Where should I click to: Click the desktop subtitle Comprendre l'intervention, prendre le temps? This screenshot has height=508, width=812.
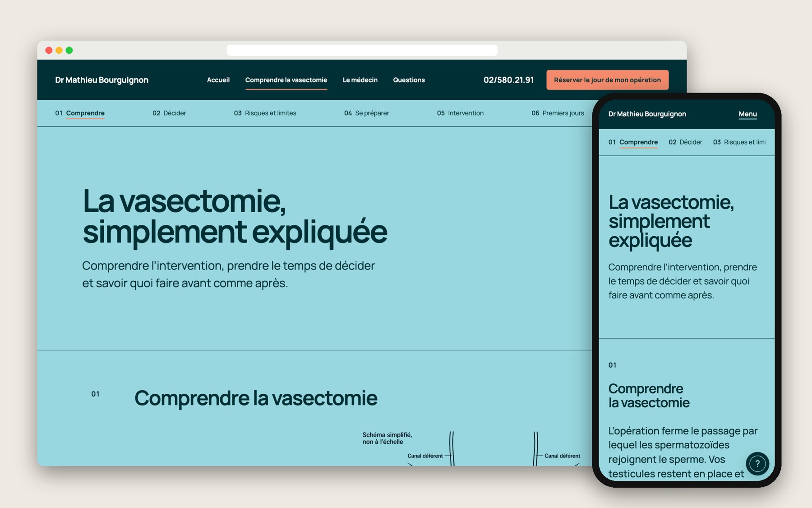coord(228,274)
